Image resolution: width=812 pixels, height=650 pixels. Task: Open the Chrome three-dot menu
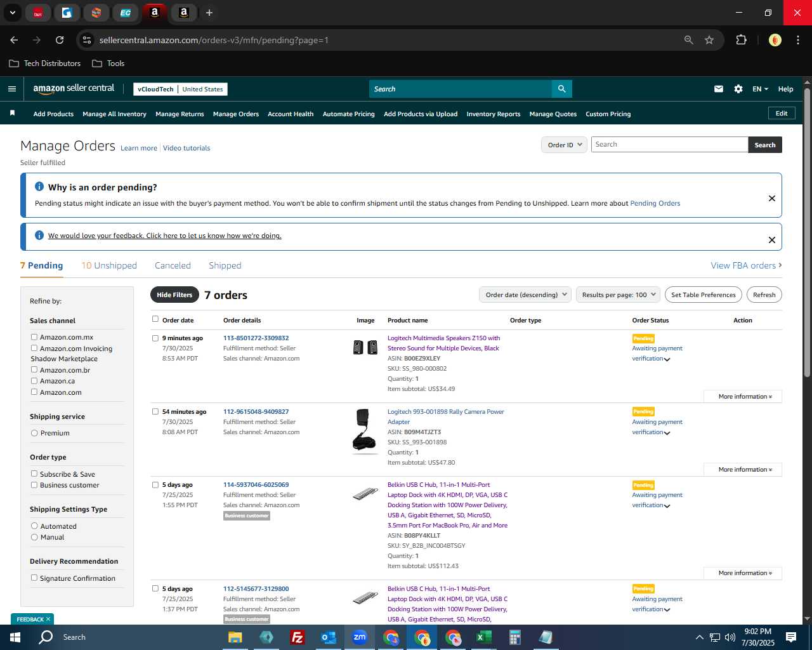(x=797, y=40)
